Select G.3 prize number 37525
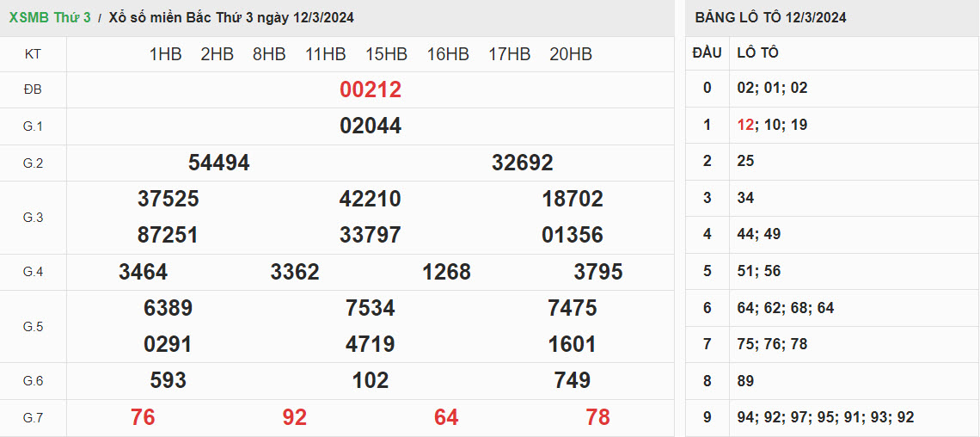 (x=168, y=199)
